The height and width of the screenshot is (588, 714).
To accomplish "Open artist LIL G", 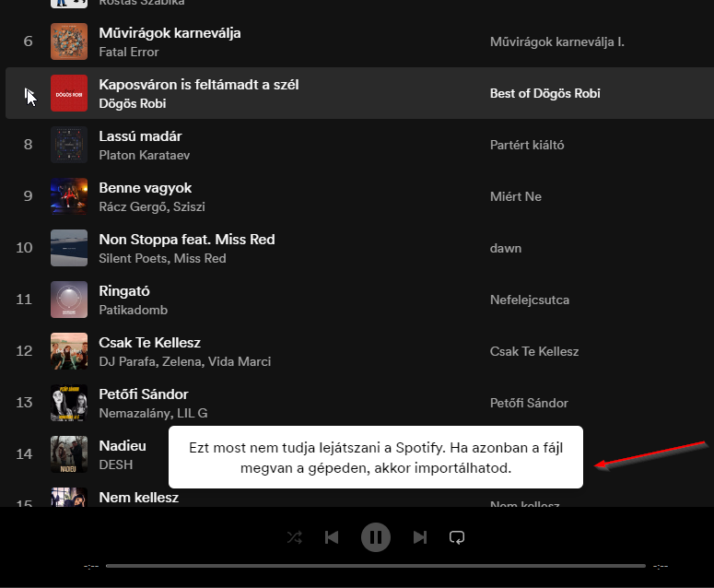I will 193,413.
